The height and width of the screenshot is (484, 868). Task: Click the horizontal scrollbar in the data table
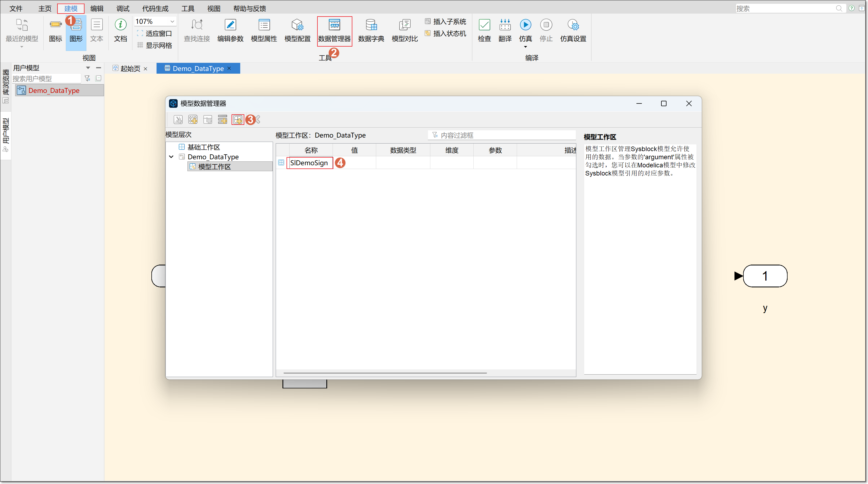385,373
